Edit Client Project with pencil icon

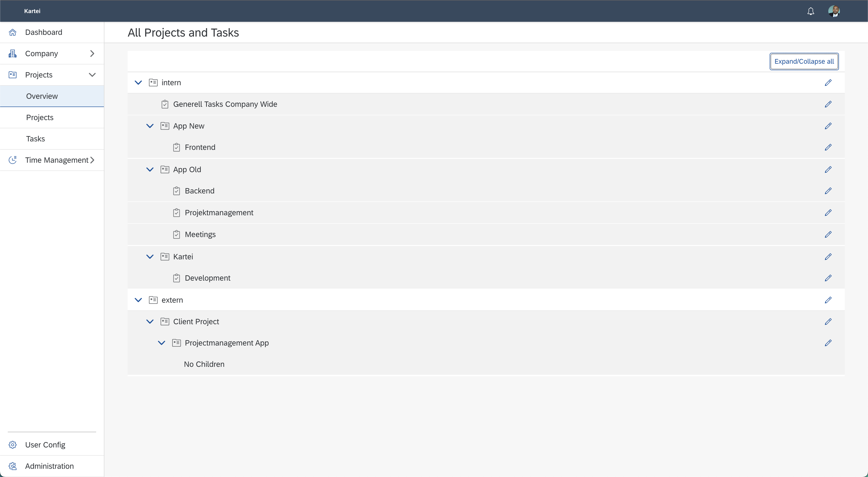pyautogui.click(x=828, y=321)
